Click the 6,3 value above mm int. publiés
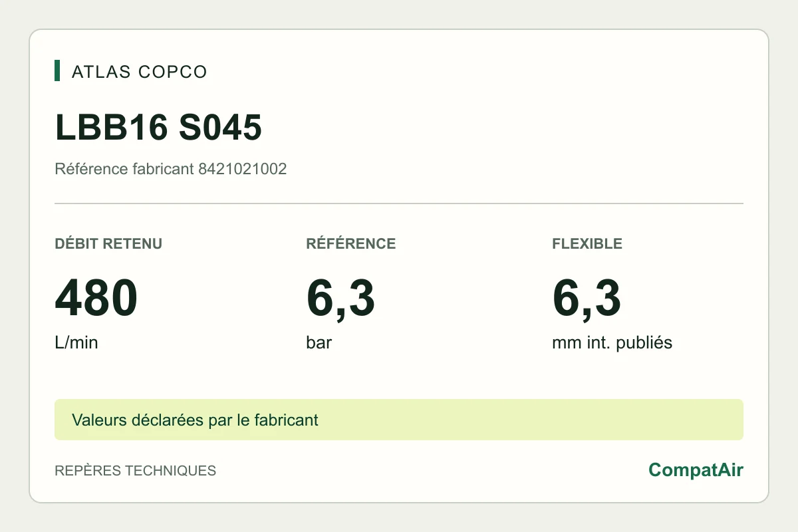798x532 pixels. (x=587, y=299)
